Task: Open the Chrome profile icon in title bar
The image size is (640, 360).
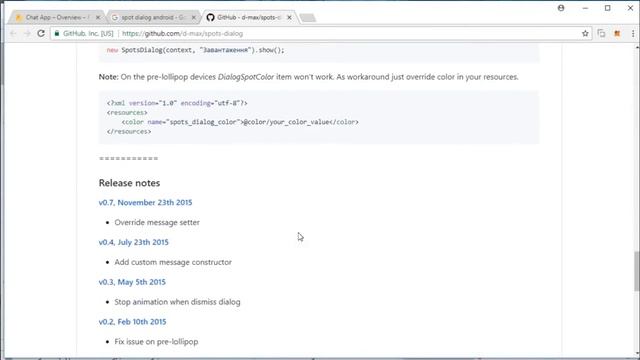Action: coord(561,8)
